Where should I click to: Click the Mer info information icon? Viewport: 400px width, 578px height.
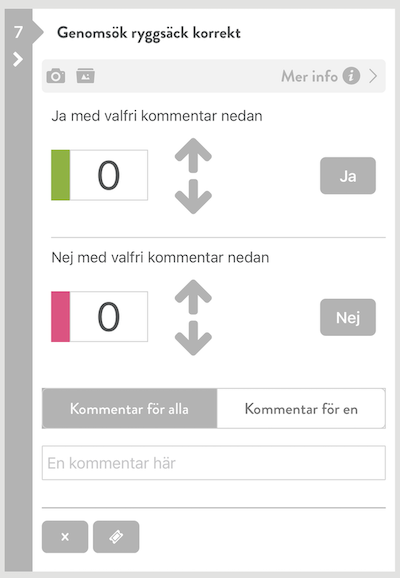351,76
